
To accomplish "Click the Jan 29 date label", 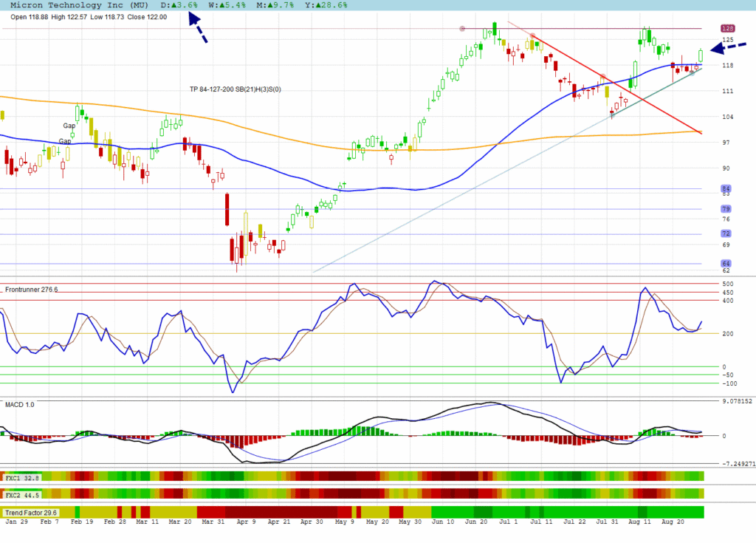I will pyautogui.click(x=16, y=522).
